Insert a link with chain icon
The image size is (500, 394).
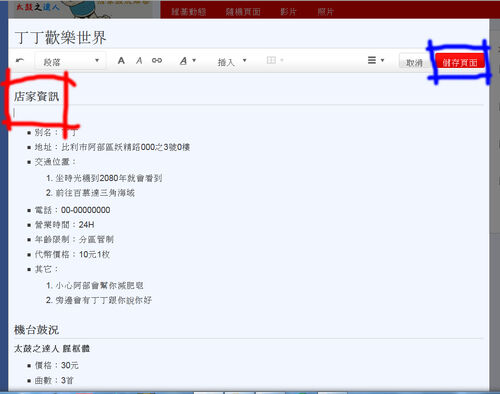(x=157, y=60)
